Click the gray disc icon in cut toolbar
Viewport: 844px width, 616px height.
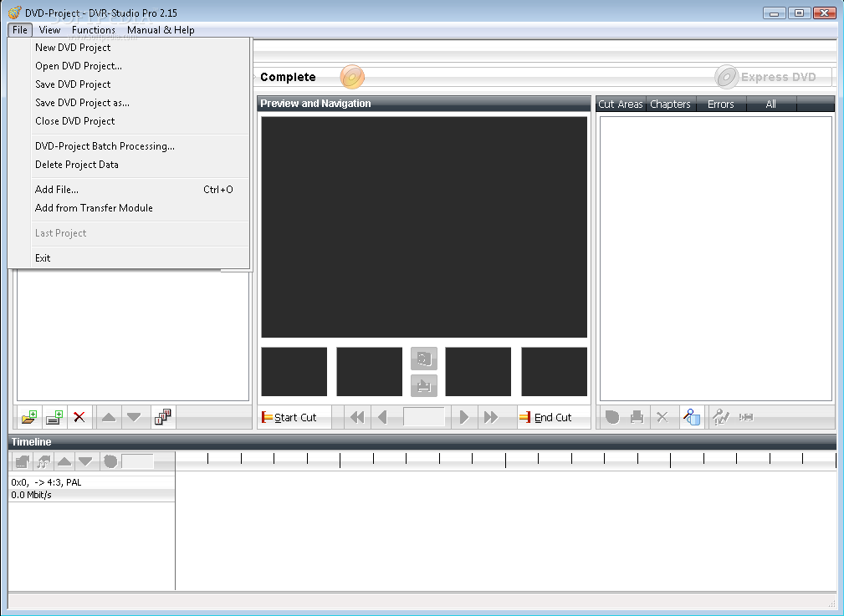(x=612, y=417)
